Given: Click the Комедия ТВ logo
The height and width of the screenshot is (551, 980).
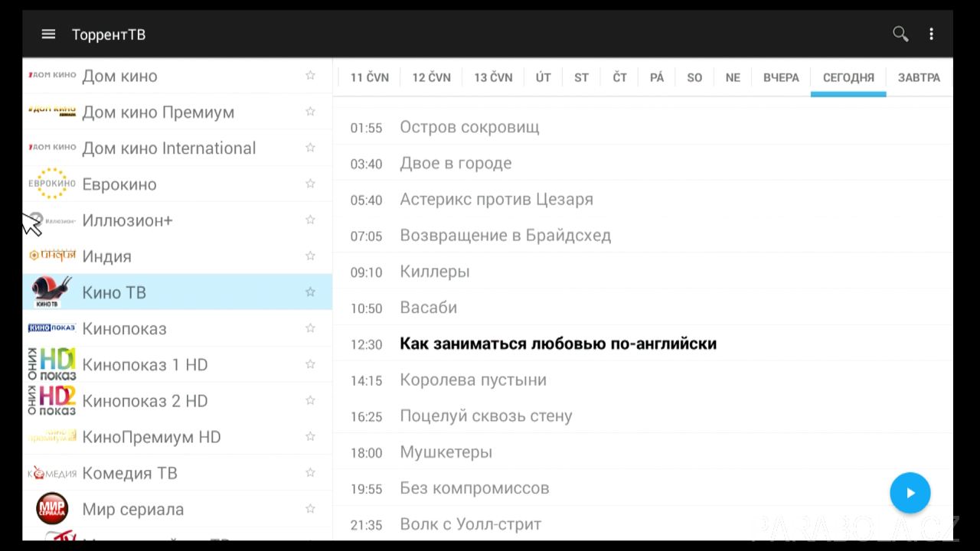Looking at the screenshot, I should [x=52, y=473].
